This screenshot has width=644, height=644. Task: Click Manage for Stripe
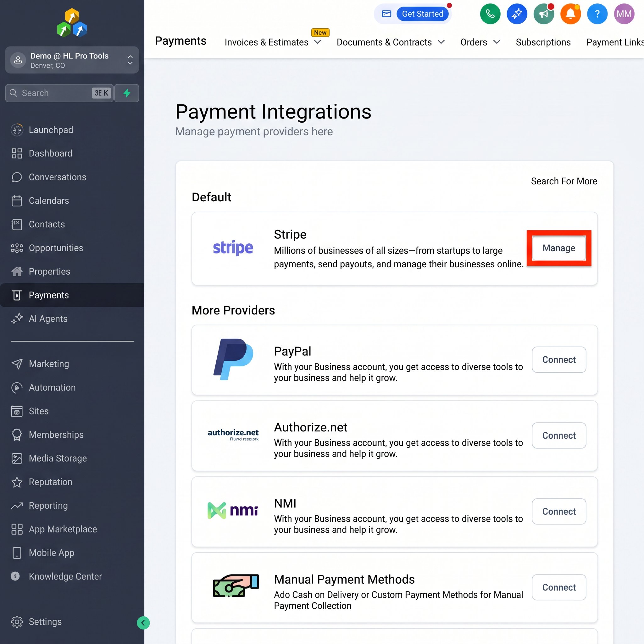559,248
